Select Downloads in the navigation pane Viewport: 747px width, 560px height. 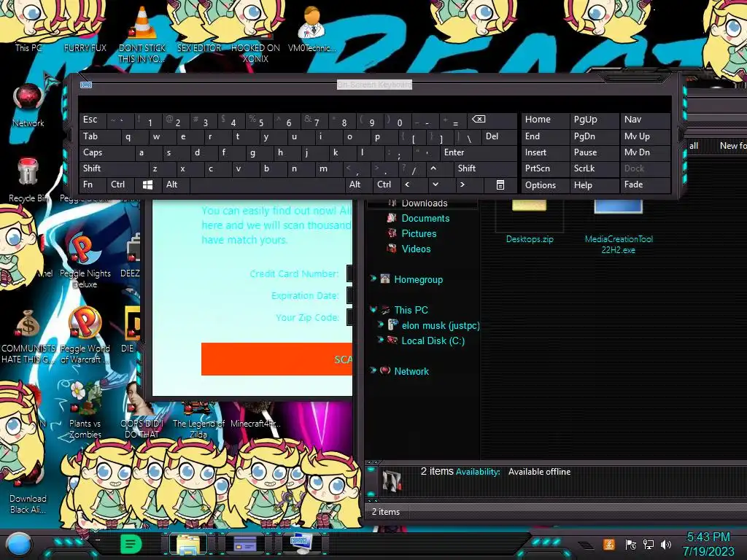pyautogui.click(x=424, y=203)
